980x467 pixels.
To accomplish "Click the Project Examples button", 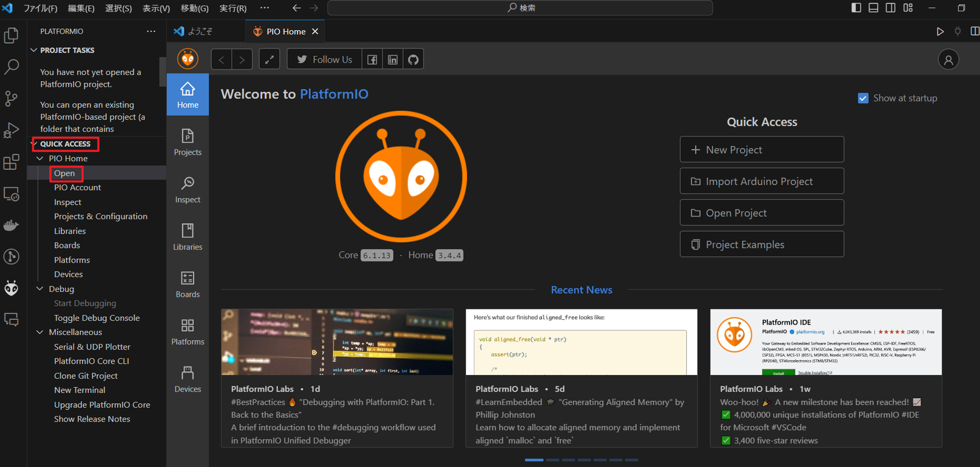I will [x=762, y=245].
